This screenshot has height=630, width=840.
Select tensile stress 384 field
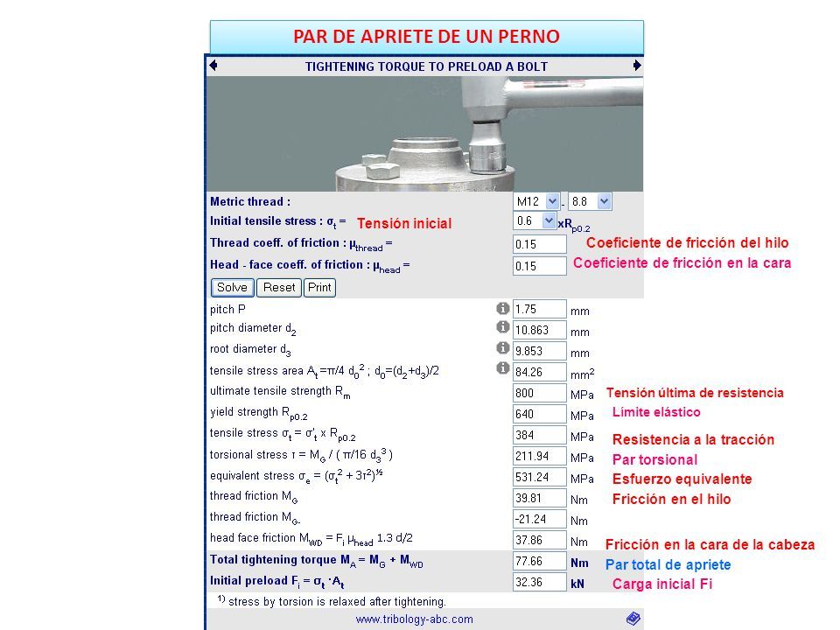(540, 435)
